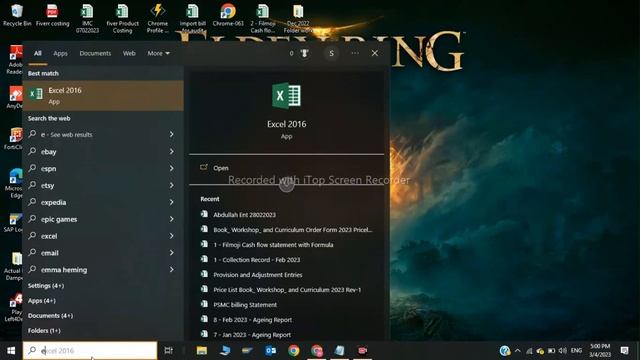Open the rewards trophy icon
The image size is (640, 360).
coord(304,53)
